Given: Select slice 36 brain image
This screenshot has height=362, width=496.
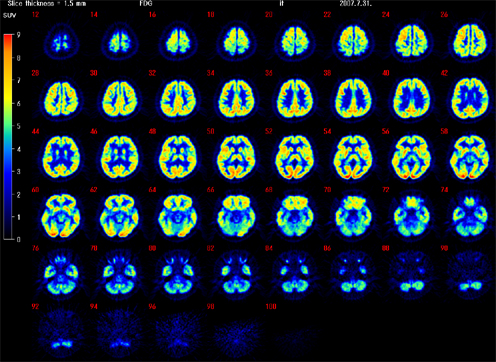Looking at the screenshot, I should point(295,99).
